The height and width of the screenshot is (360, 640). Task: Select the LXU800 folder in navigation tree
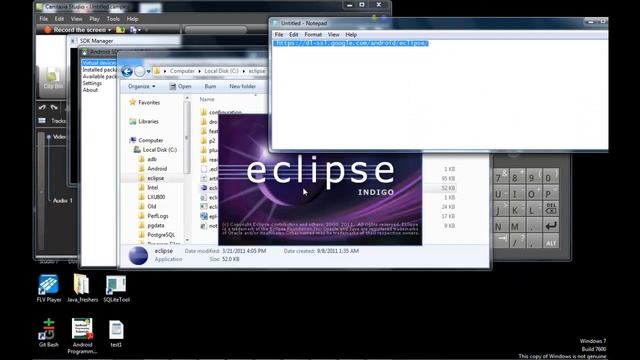pos(152,197)
